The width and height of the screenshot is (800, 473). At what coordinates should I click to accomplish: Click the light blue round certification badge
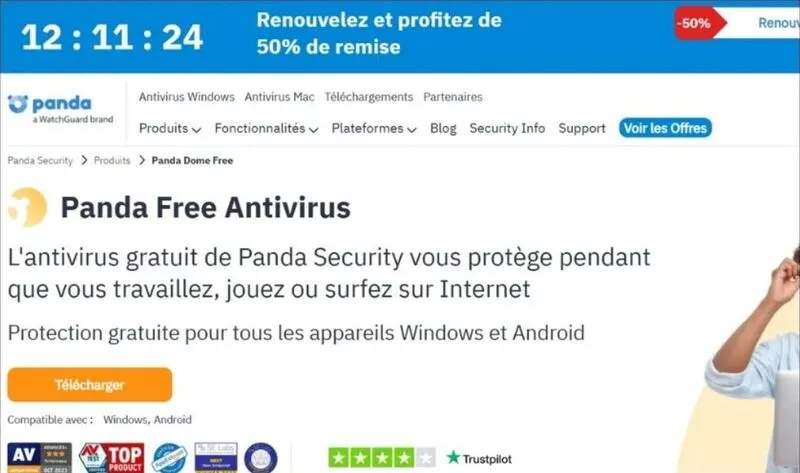pos(170,458)
